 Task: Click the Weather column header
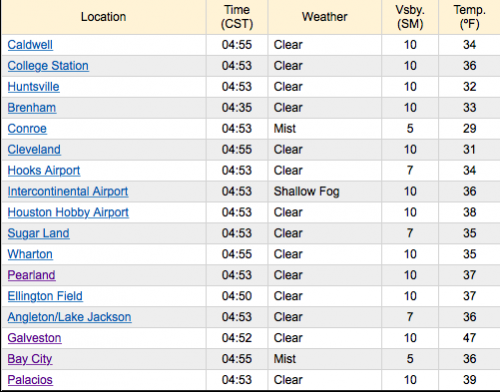tap(324, 17)
